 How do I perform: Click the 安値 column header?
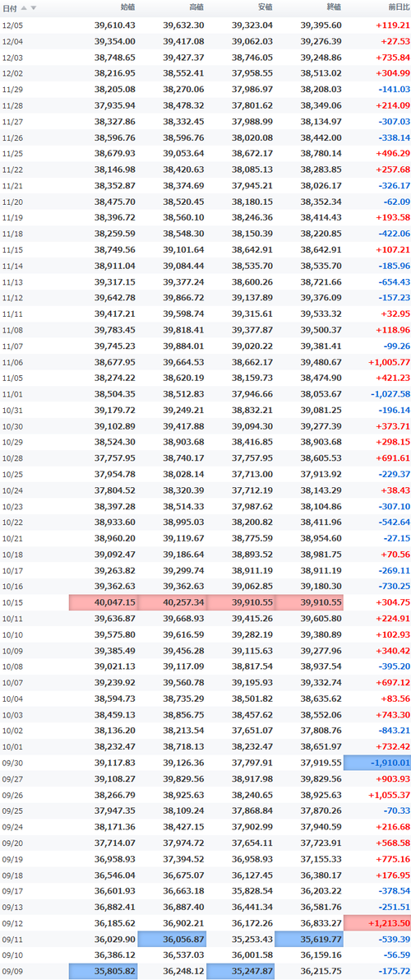tap(265, 7)
